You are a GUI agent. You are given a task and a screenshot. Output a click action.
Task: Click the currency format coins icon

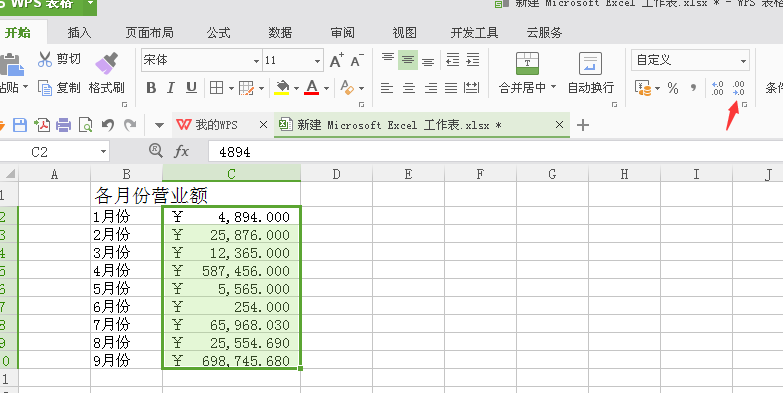click(x=643, y=88)
